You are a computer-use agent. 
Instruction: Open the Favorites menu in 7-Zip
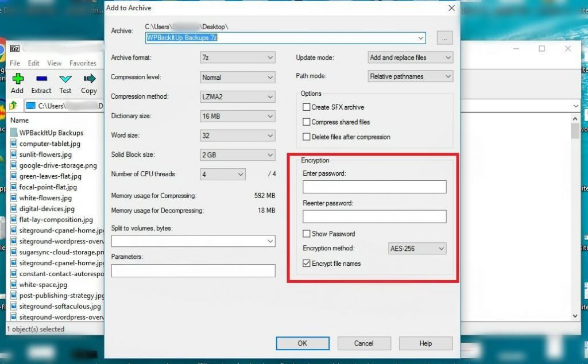tap(83, 63)
